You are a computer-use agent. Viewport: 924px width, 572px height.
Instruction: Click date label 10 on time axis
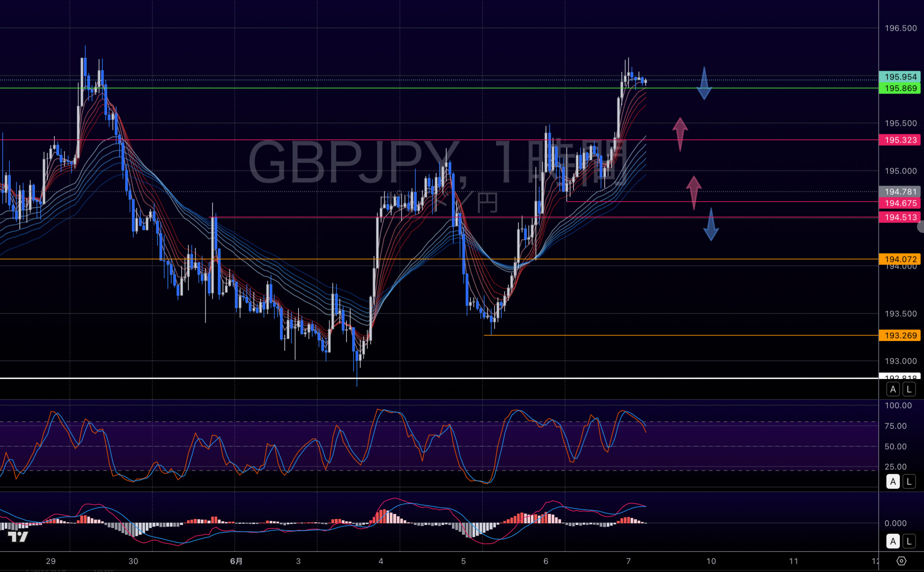[x=711, y=561]
